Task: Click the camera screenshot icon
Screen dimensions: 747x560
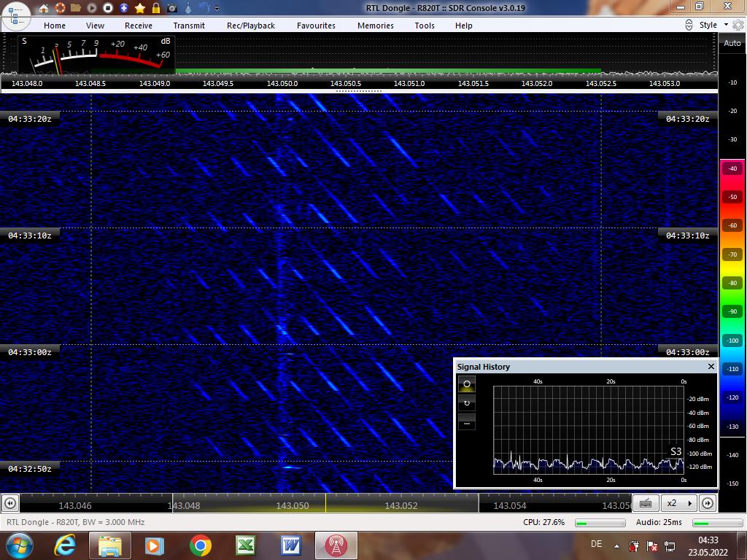Action: click(172, 8)
